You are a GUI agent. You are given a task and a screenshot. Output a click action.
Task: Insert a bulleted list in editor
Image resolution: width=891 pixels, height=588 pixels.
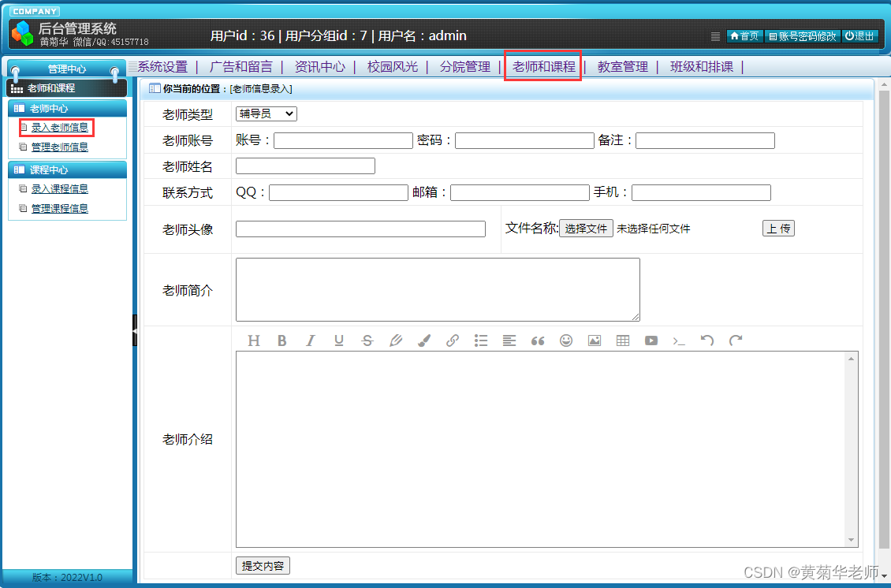point(481,341)
